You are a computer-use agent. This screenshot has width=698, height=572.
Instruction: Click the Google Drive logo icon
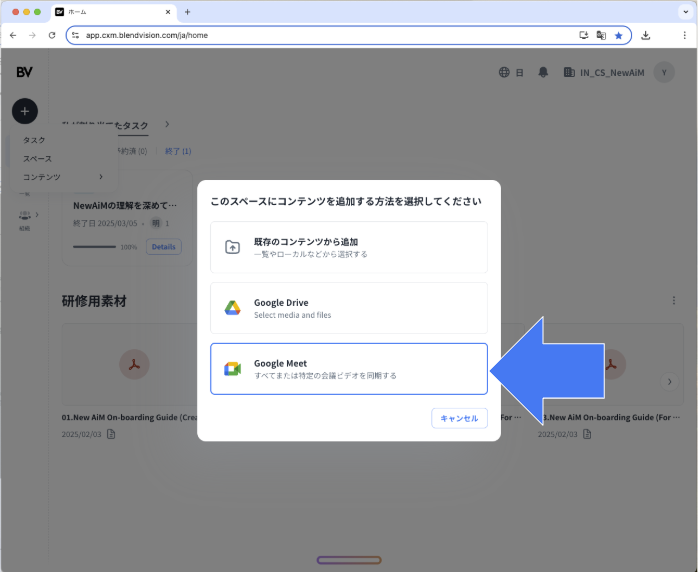[232, 308]
